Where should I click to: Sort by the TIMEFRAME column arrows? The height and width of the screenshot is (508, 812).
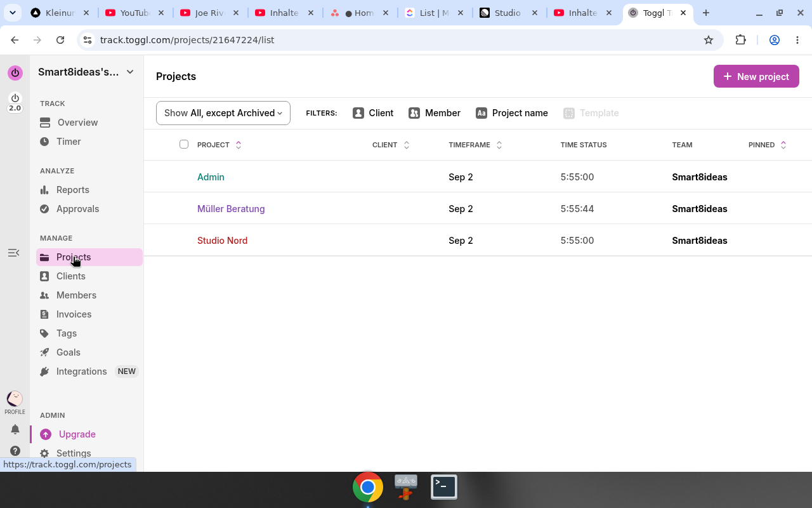pos(499,145)
